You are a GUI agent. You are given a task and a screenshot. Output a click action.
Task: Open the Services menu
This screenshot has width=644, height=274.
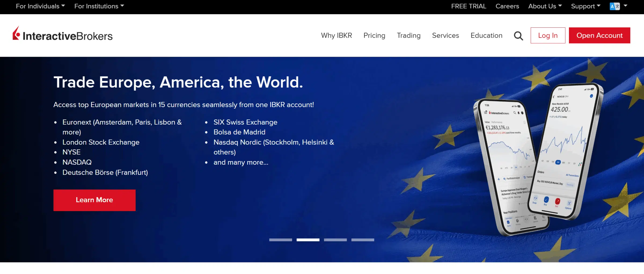click(x=445, y=35)
